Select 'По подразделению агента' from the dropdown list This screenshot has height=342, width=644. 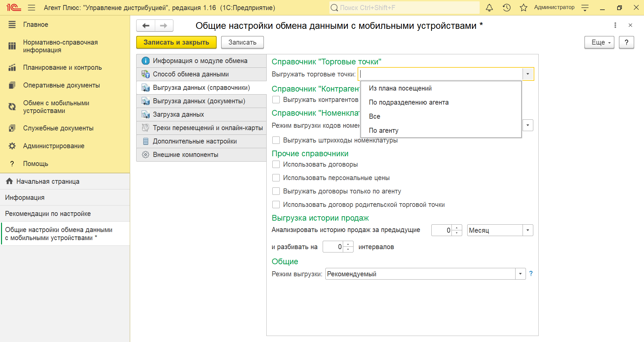[x=409, y=102]
